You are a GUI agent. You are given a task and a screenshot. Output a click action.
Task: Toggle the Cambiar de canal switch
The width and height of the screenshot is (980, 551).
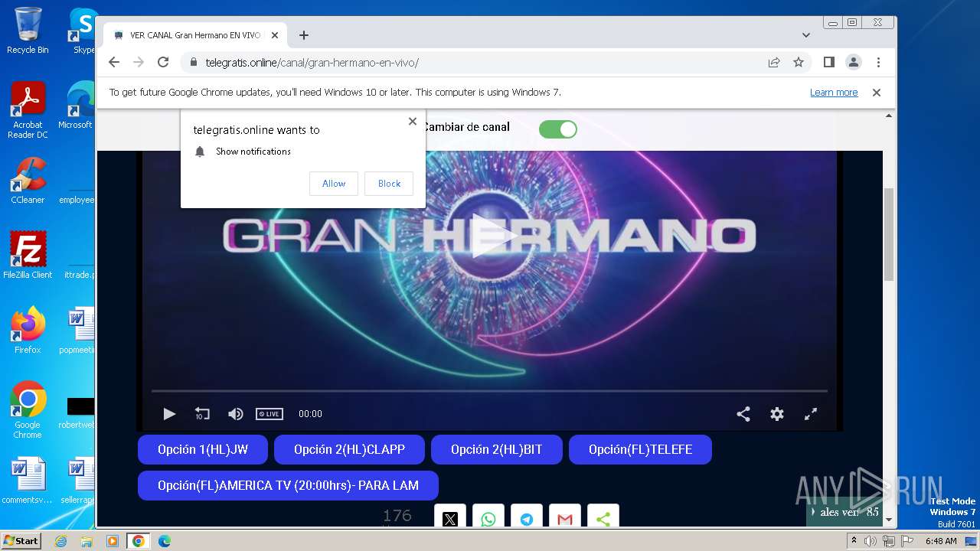tap(558, 129)
